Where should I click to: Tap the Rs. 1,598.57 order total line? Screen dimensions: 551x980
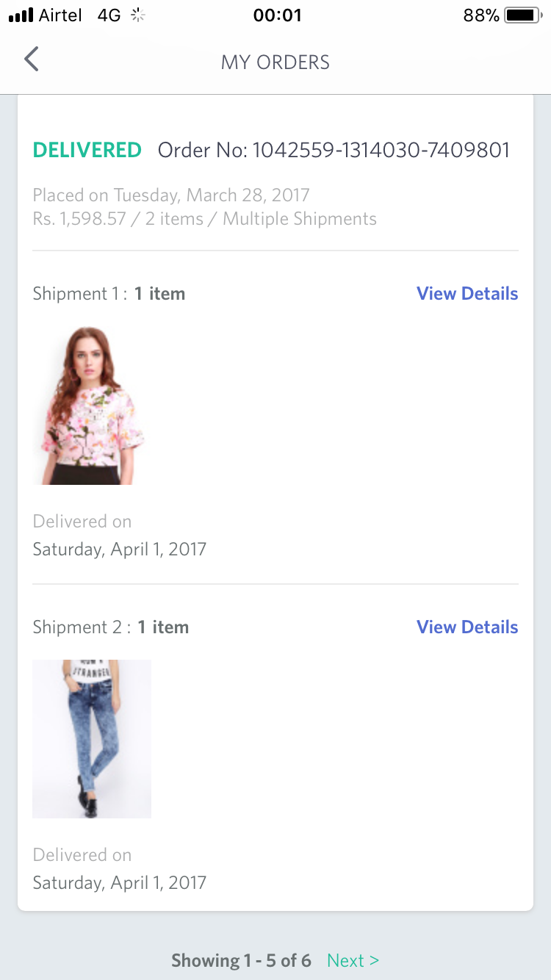click(204, 219)
